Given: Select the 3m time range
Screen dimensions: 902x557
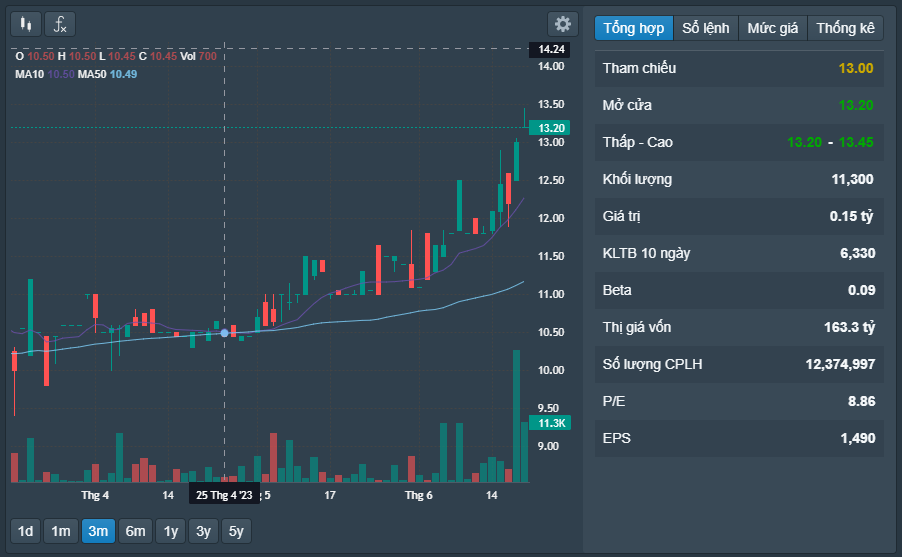Looking at the screenshot, I should 98,531.
